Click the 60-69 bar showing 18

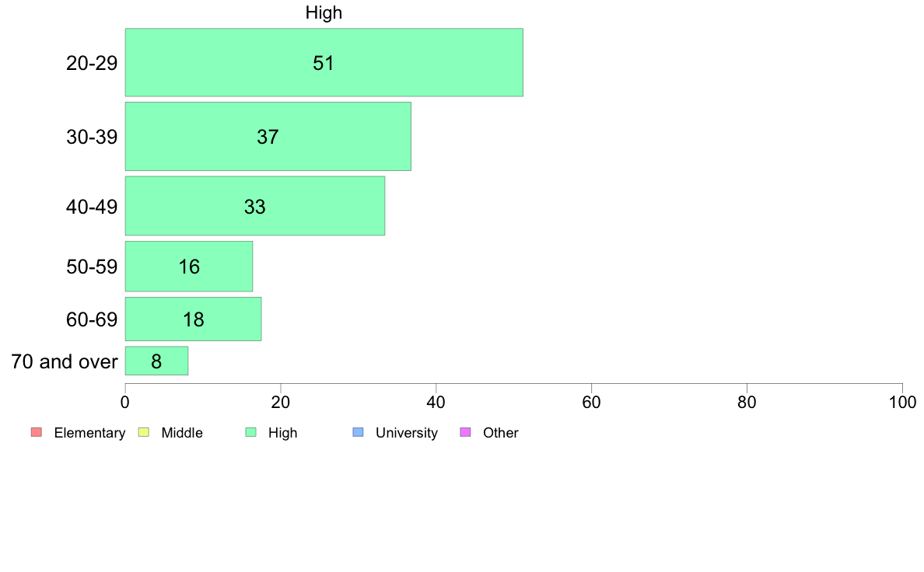point(193,319)
